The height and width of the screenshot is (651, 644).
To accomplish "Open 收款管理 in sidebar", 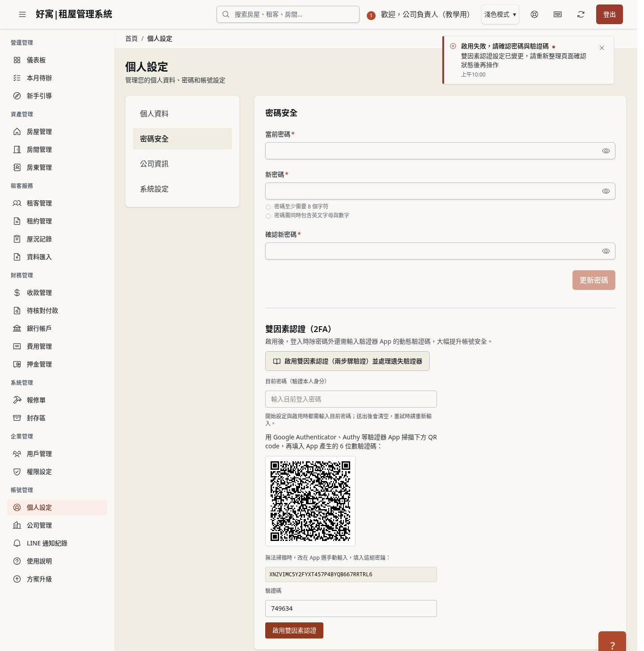I will pyautogui.click(x=57, y=293).
